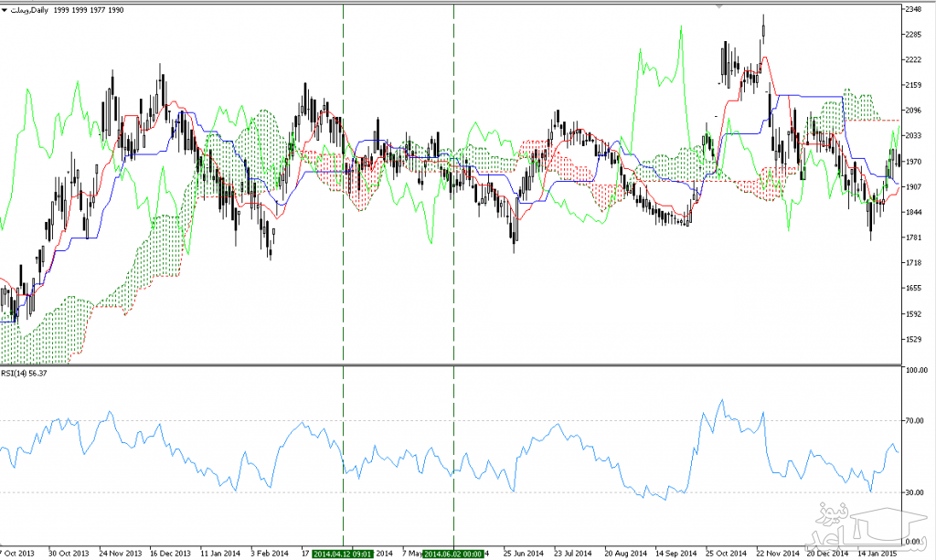Click the triangle arrow beside the Daily chart title
The image size is (936, 560).
pyautogui.click(x=5, y=9)
